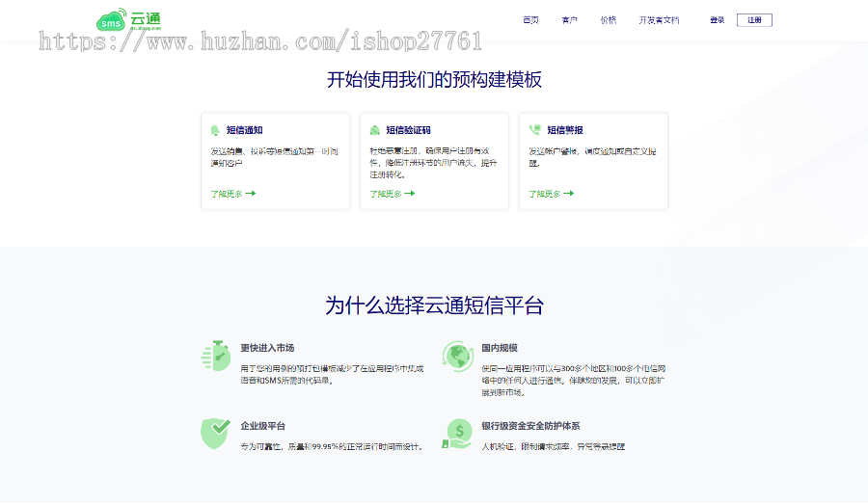
Task: Click the text 人机验证，限制请求频率
Action: point(553,446)
